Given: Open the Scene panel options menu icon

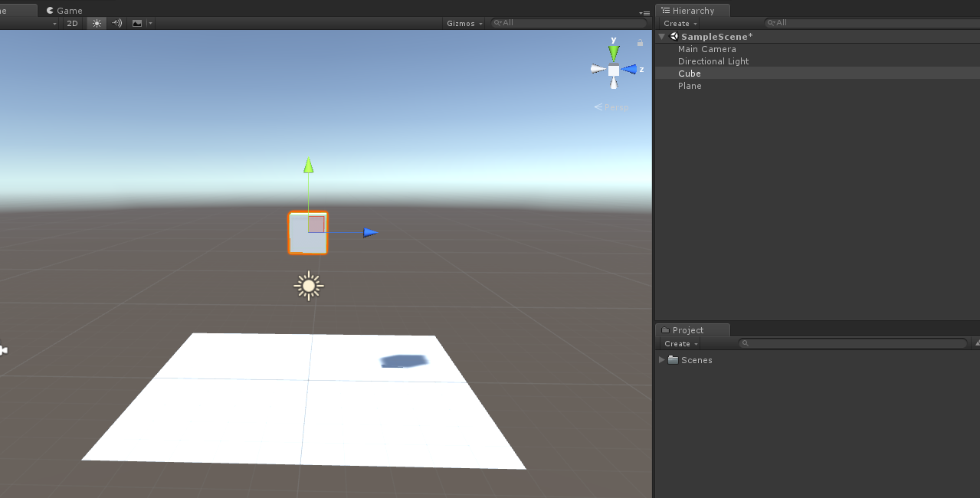Looking at the screenshot, I should click(x=644, y=13).
